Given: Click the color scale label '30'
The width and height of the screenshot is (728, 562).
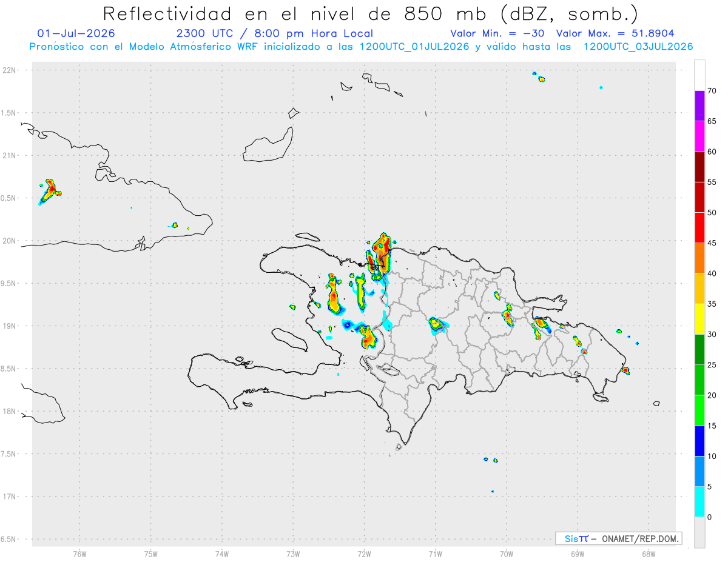Looking at the screenshot, I should pos(712,334).
